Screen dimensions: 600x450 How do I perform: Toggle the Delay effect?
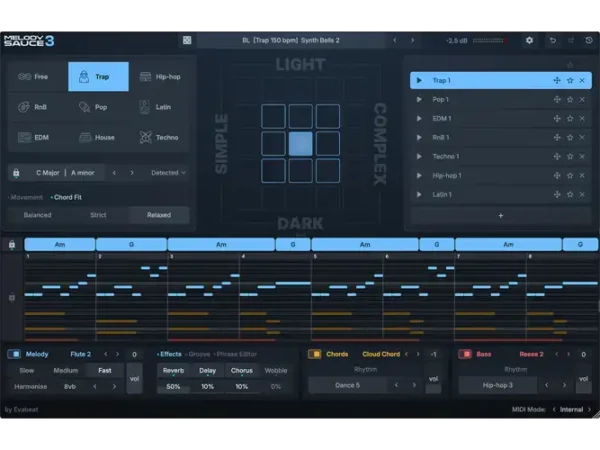(x=207, y=371)
